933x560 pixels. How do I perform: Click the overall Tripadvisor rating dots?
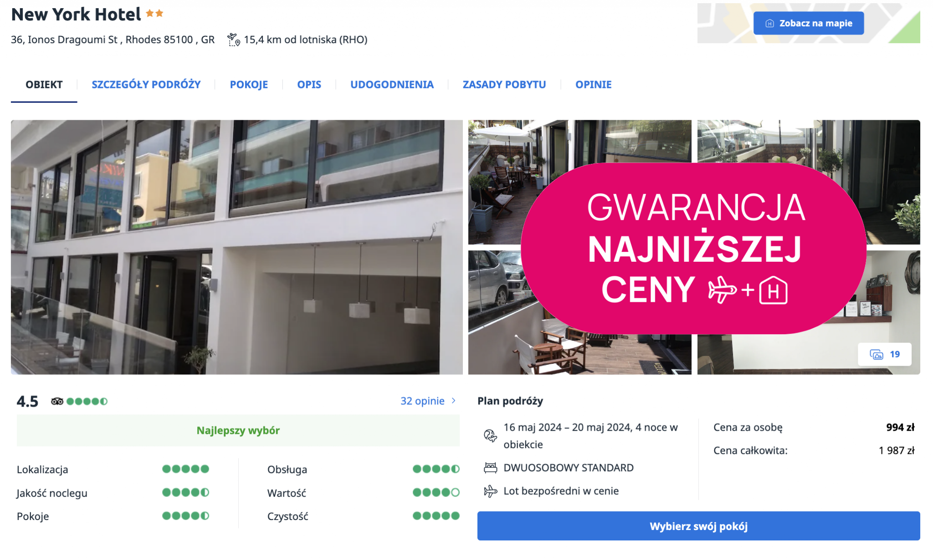click(x=87, y=401)
